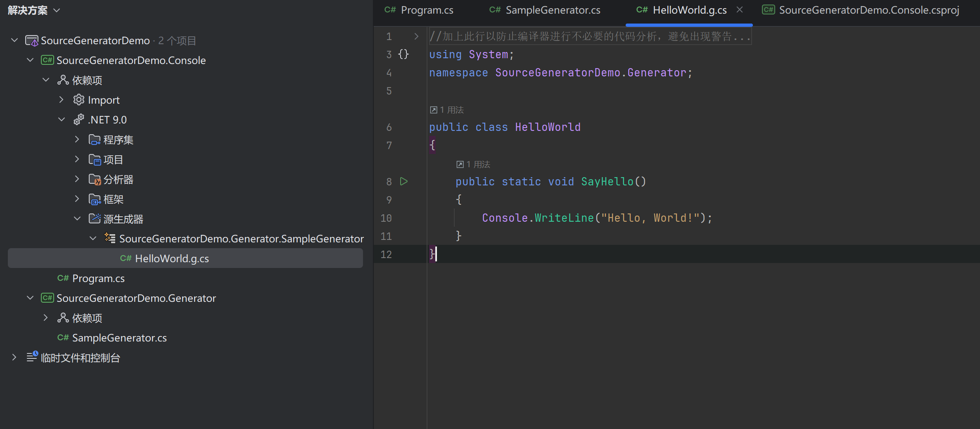
Task: Close the HelloWorld.g.cs tab
Action: click(x=740, y=10)
